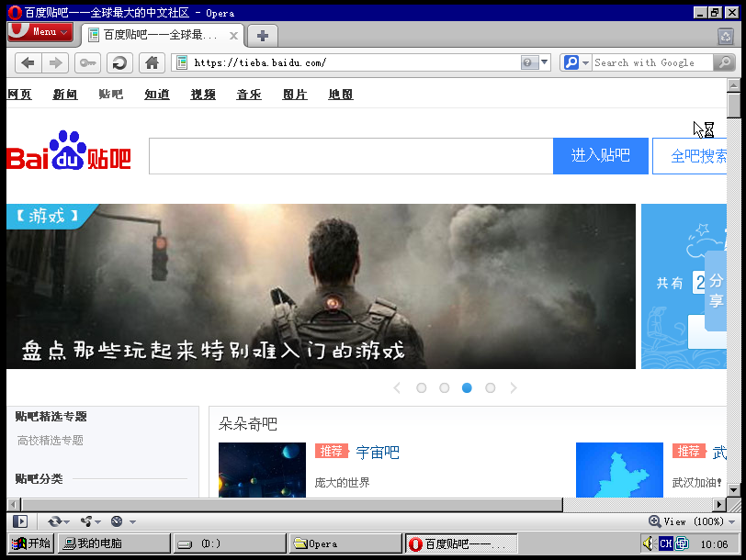Click the horizontal scrollbar right arrow
The height and width of the screenshot is (560, 746).
click(x=718, y=504)
